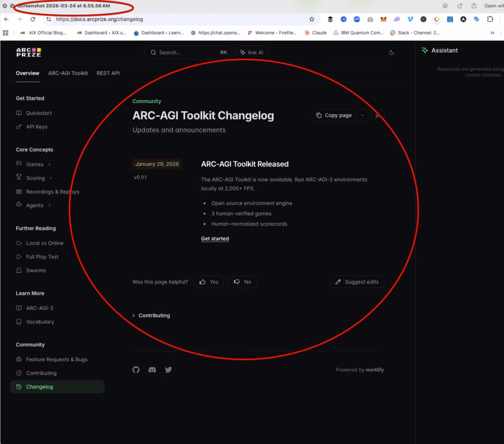Switch to the REST API tab
Screen dimensions: 504x444
pyautogui.click(x=108, y=73)
